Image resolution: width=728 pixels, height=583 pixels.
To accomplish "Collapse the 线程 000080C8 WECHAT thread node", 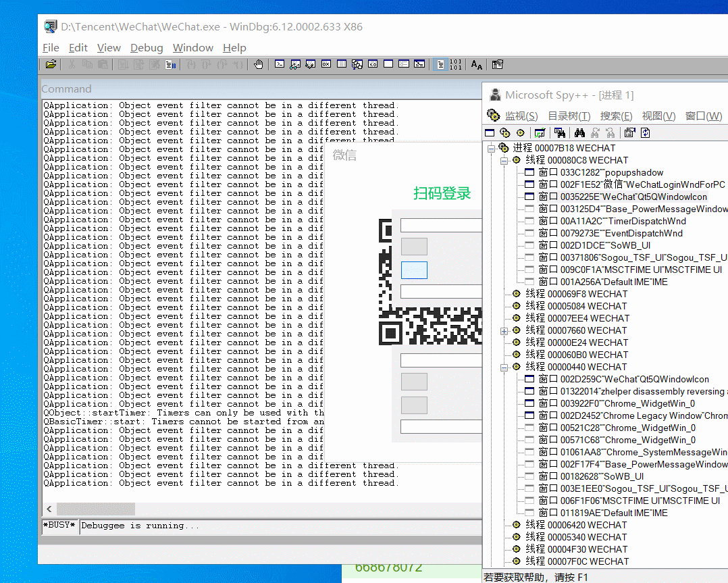I will coord(504,161).
